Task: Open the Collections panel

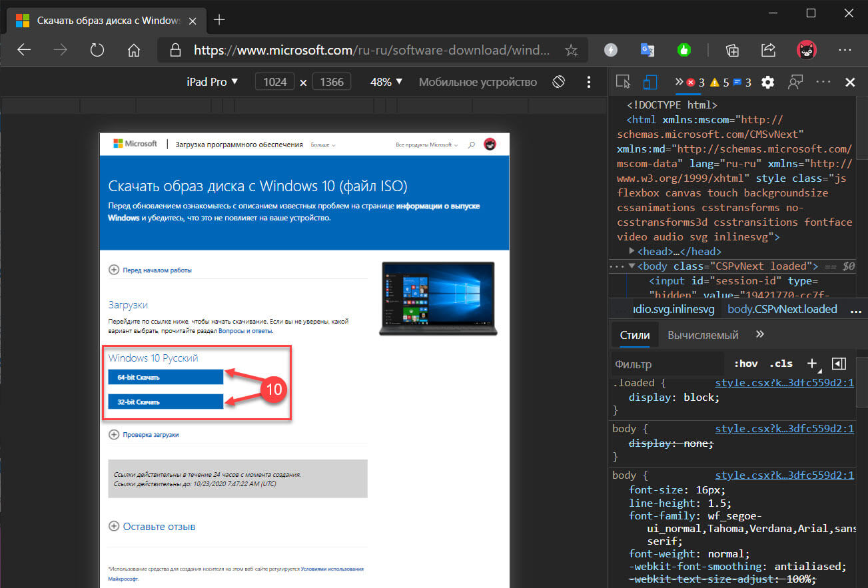Action: pos(732,50)
